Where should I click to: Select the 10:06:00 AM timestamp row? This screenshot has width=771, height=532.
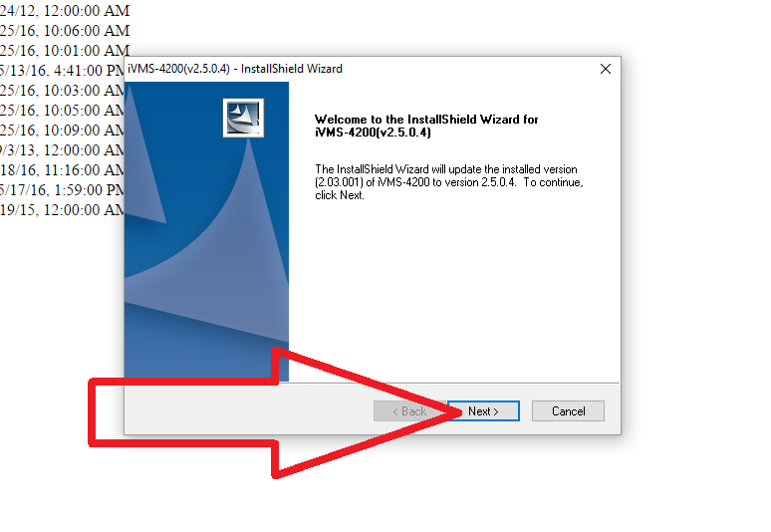pos(65,31)
